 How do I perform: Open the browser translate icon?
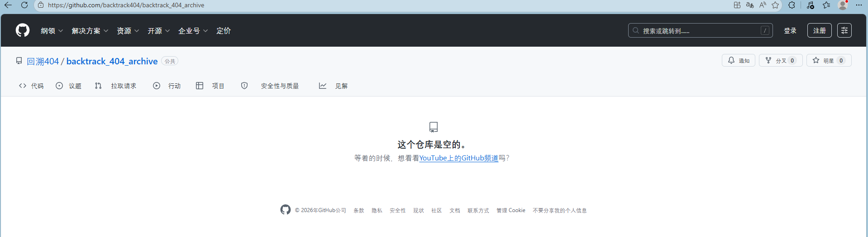coord(750,5)
